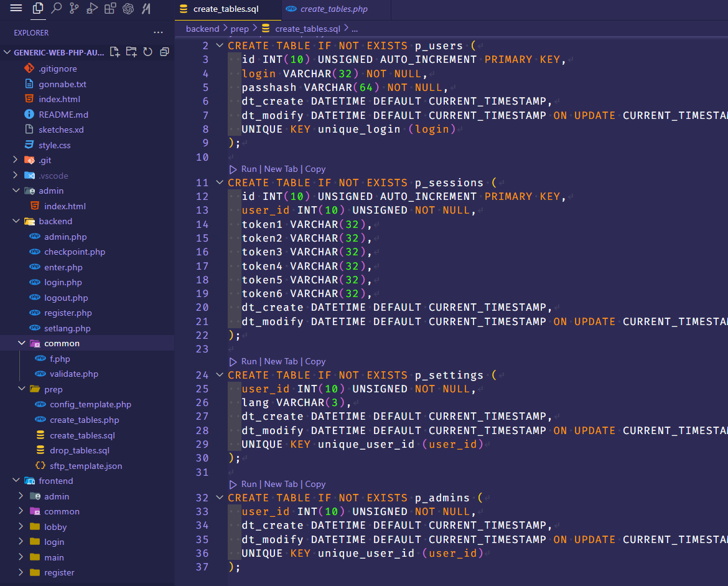Screen dimensions: 728x586
Task: Click Run above the p_sessions statement
Action: point(249,169)
